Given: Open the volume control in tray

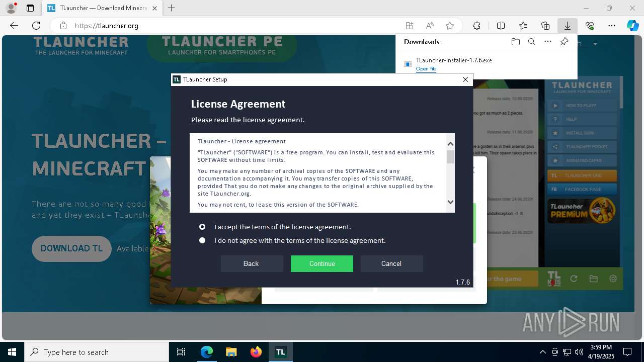Looking at the screenshot, I should click(579, 352).
